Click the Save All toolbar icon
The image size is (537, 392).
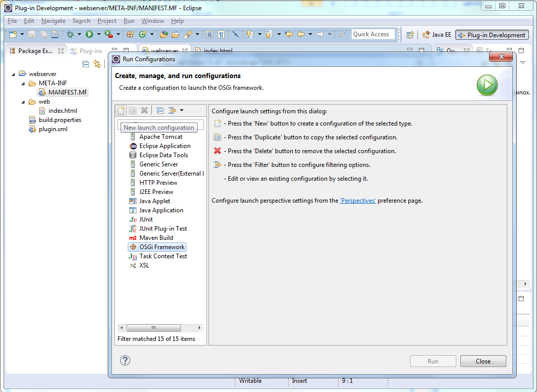click(x=43, y=34)
